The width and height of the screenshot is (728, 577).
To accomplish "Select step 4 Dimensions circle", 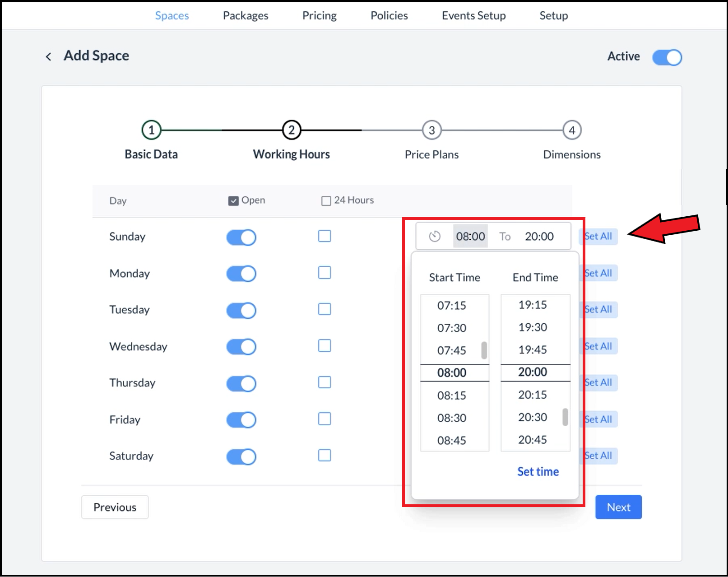I will tap(571, 130).
